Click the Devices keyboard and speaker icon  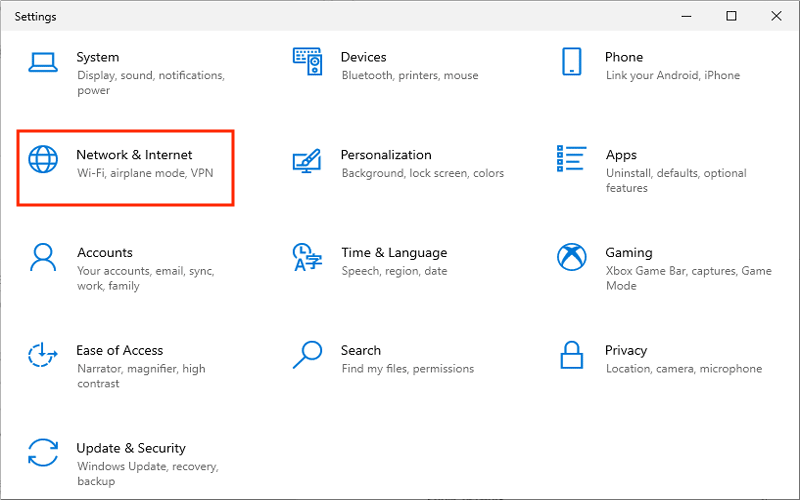pyautogui.click(x=308, y=61)
